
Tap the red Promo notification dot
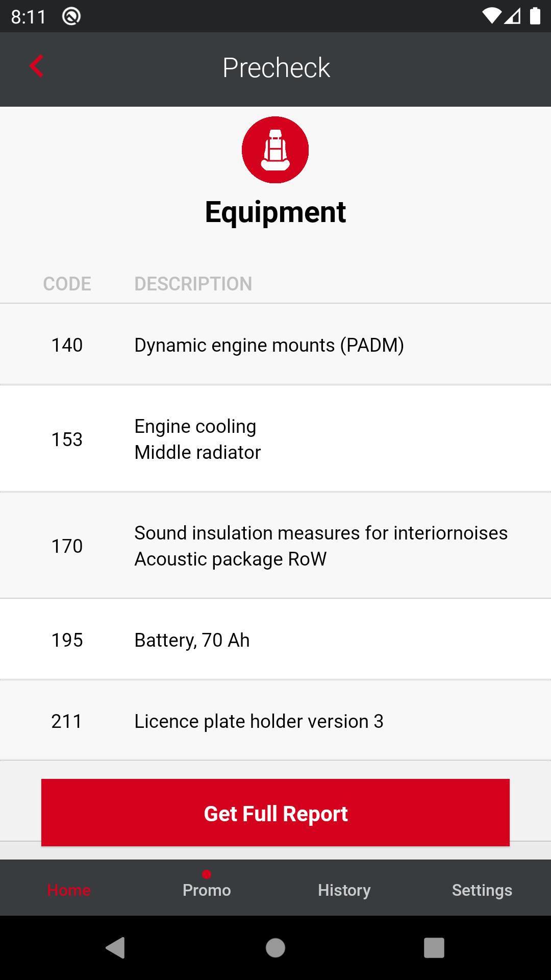point(207,874)
